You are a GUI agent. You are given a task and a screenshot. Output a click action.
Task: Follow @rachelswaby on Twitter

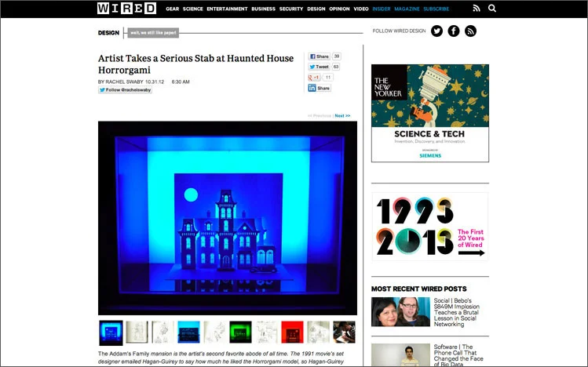tap(126, 90)
